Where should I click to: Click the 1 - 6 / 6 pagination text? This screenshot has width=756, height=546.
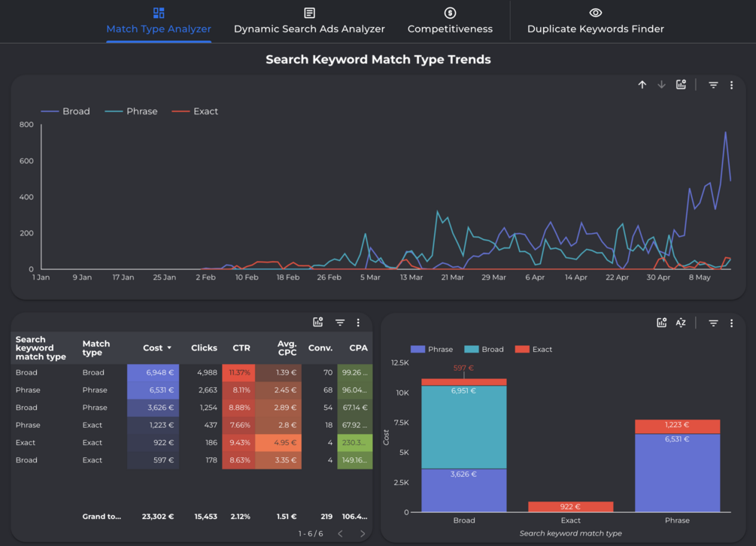tap(311, 533)
